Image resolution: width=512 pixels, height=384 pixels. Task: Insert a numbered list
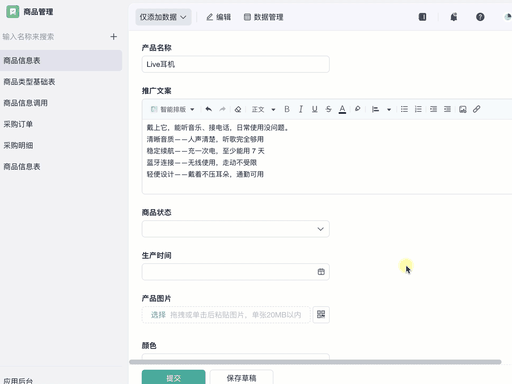418,109
